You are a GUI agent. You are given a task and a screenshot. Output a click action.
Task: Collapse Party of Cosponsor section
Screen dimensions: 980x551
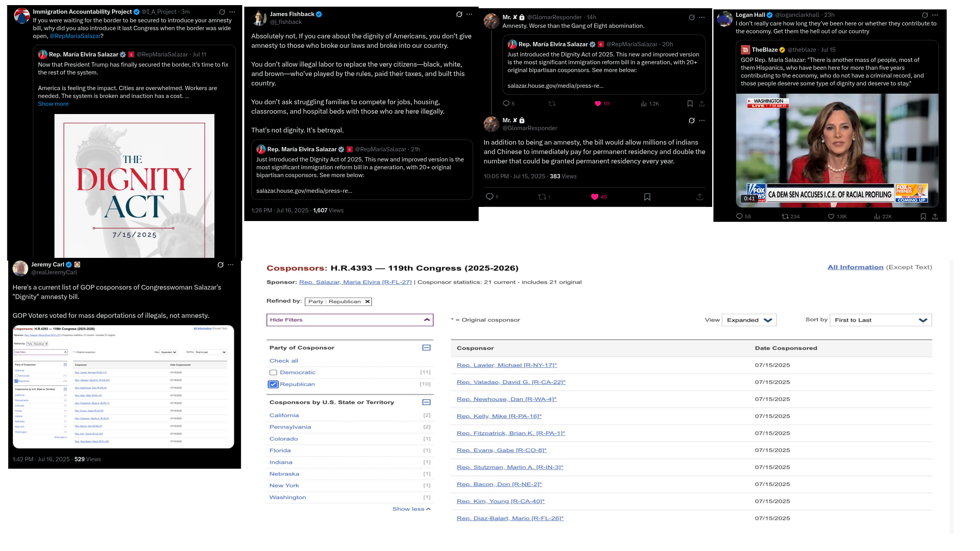[x=426, y=348]
